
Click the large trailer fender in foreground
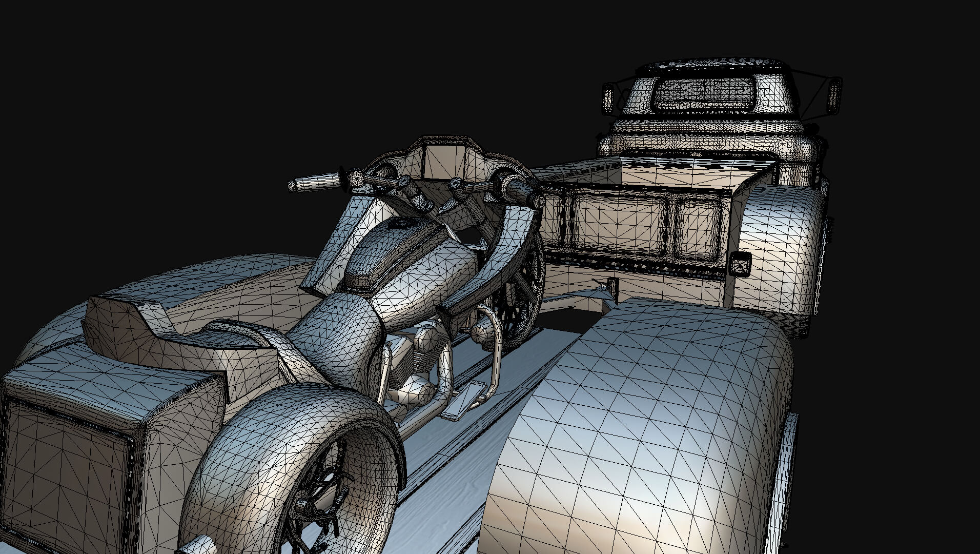(x=636, y=426)
